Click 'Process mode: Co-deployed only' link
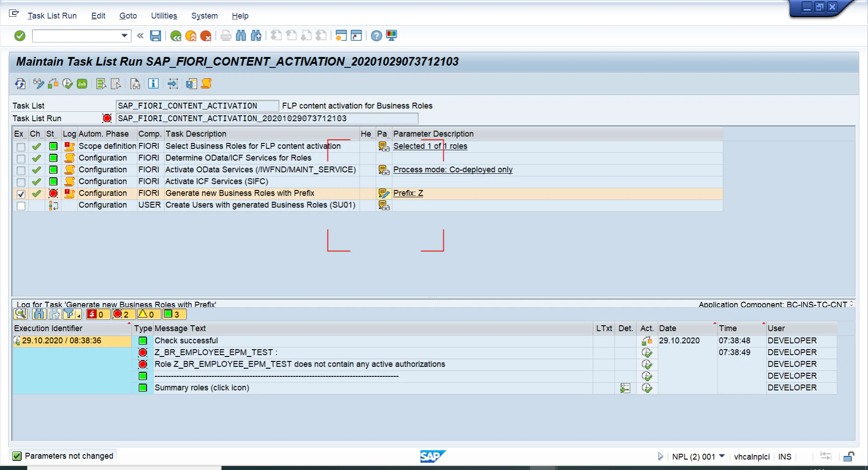This screenshot has height=470, width=868. [x=453, y=170]
